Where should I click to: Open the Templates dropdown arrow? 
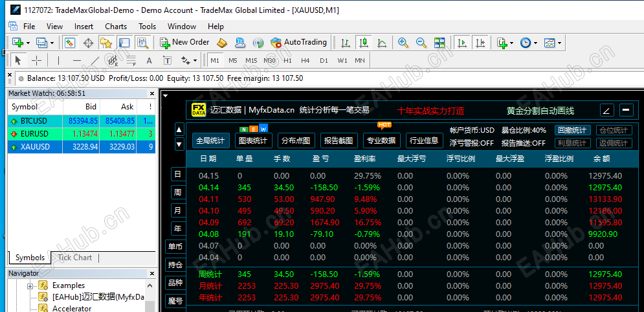coord(559,43)
